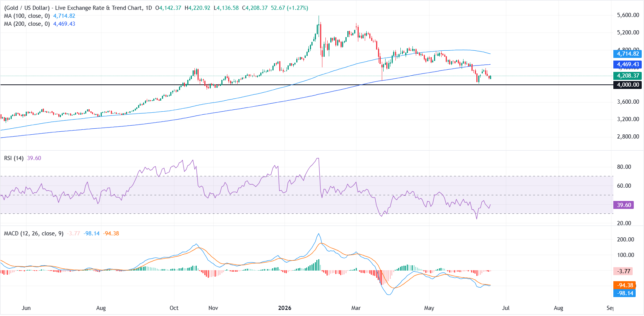Click the RSI value tag 39.60
This screenshot has height=316, width=644.
pyautogui.click(x=624, y=205)
